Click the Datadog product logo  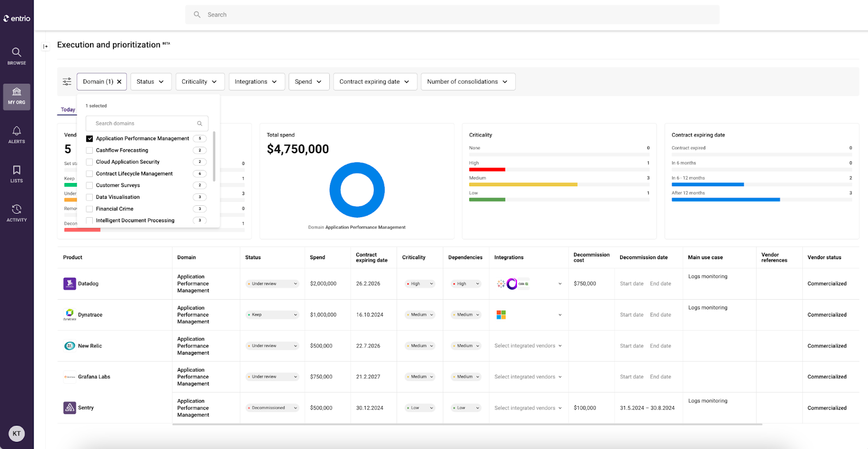69,283
